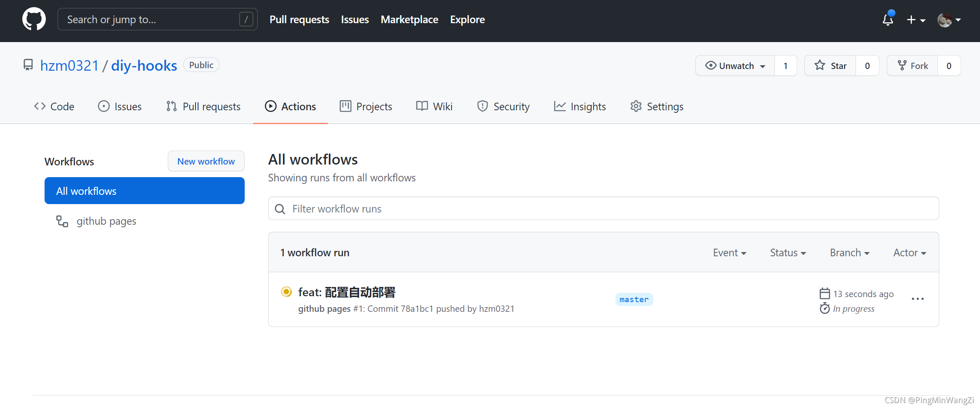The height and width of the screenshot is (409, 980).
Task: Select the github pages workflow
Action: (106, 221)
